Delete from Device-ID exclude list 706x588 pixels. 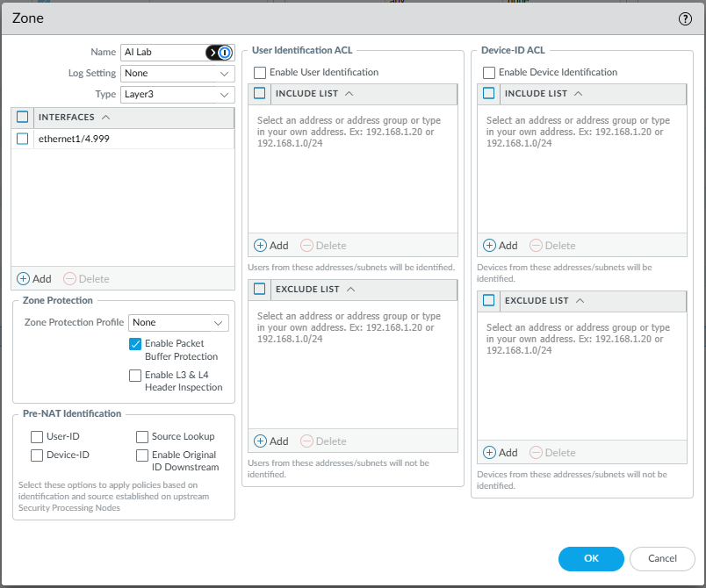click(552, 453)
